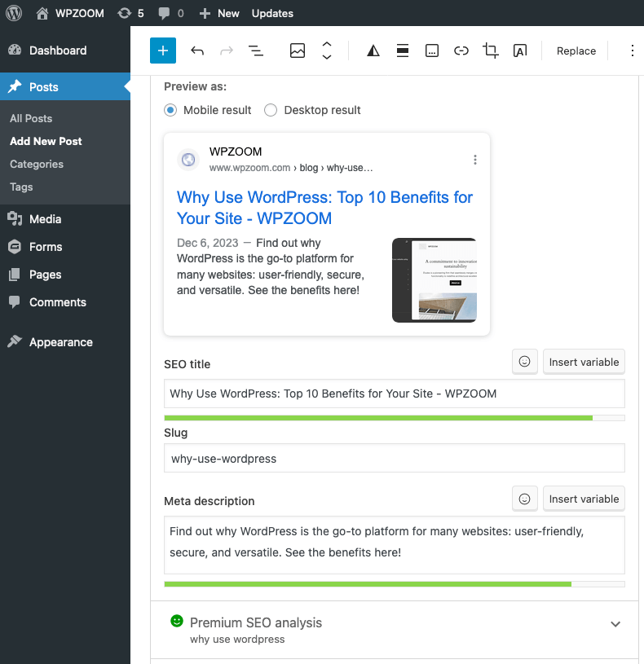The height and width of the screenshot is (664, 644).
Task: Click into the Slug input field
Action: coord(394,458)
